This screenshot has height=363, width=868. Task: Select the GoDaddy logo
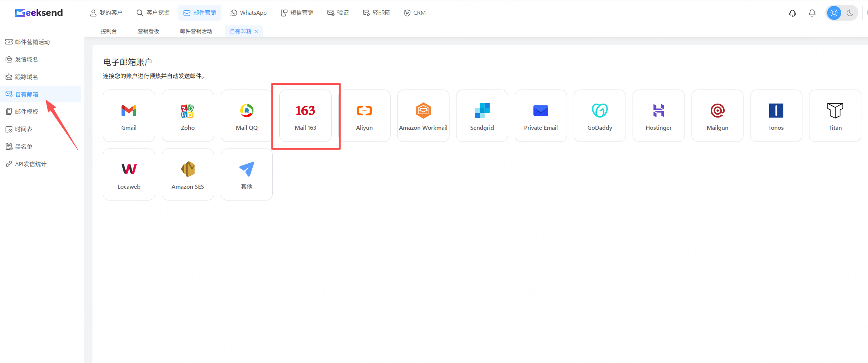point(600,111)
